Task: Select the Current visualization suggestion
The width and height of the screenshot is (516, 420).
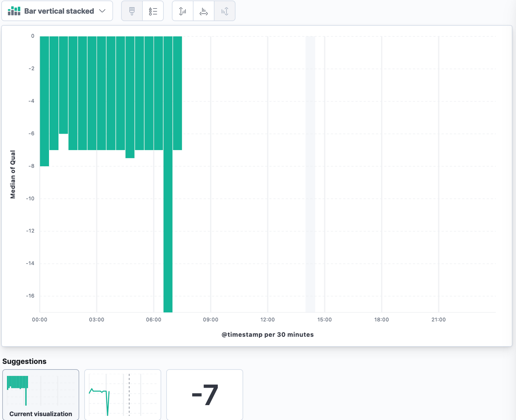Action: click(x=41, y=394)
